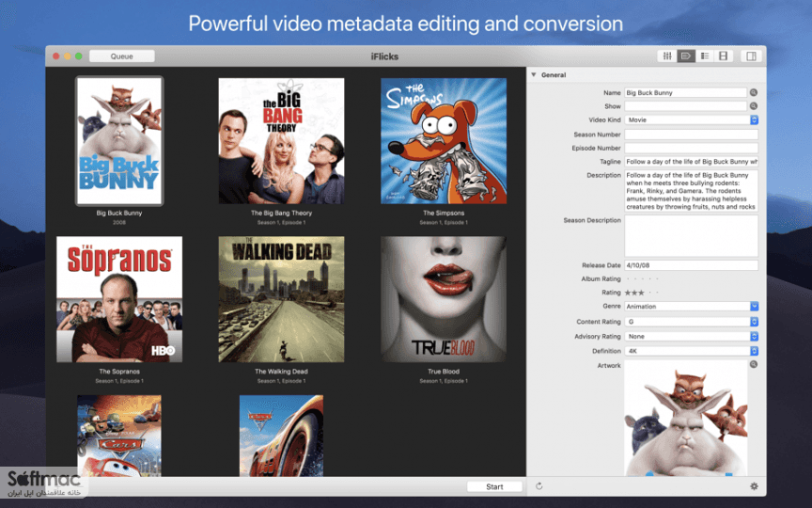
Task: Select the Cars 3 poster with tire close-up
Action: pos(281,436)
